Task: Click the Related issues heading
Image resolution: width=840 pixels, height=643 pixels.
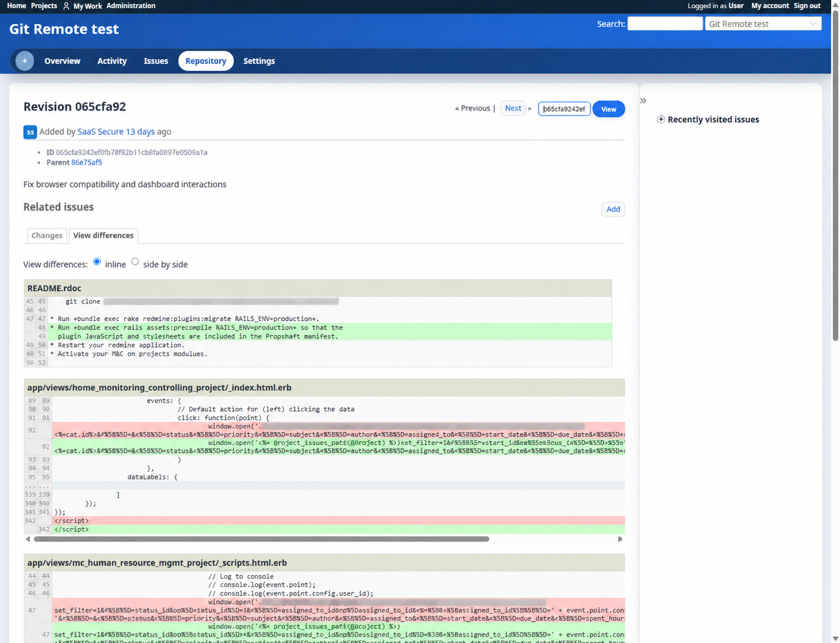Action: click(59, 207)
